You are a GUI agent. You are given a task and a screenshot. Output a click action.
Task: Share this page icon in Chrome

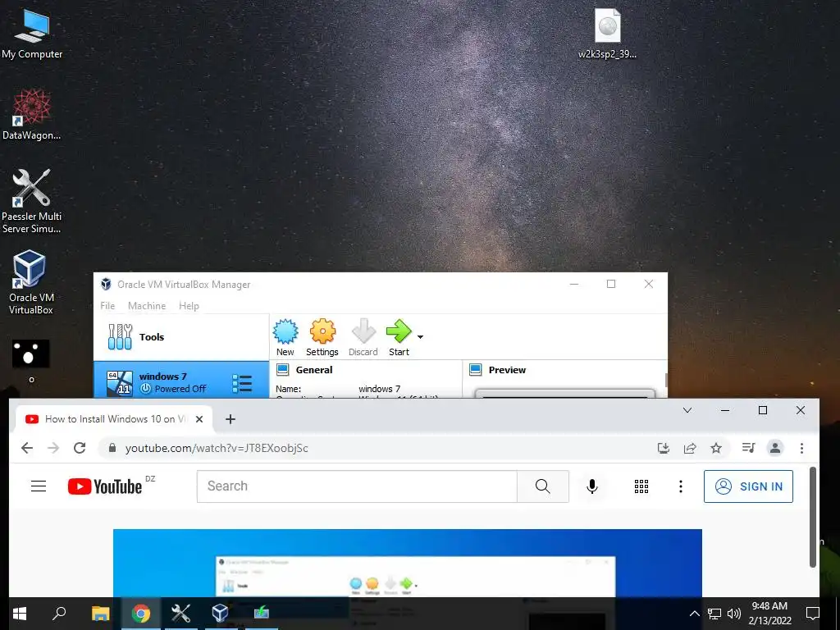click(690, 448)
